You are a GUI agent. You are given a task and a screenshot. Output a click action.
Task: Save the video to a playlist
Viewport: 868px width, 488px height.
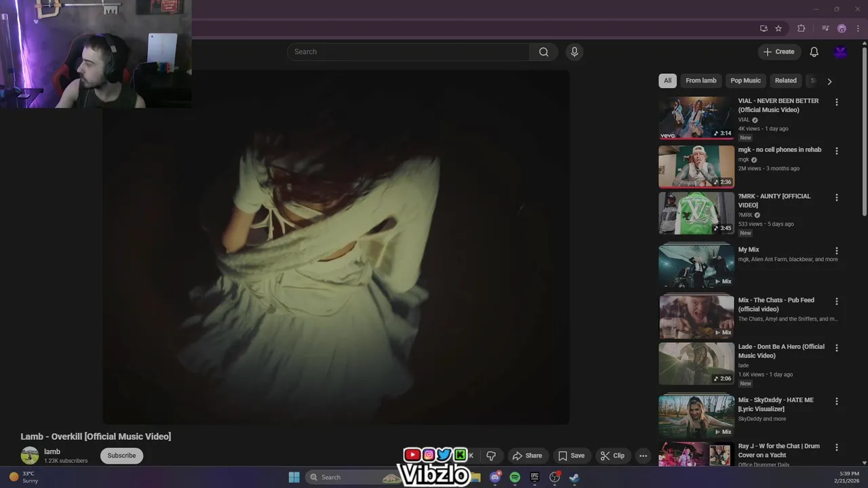571,455
